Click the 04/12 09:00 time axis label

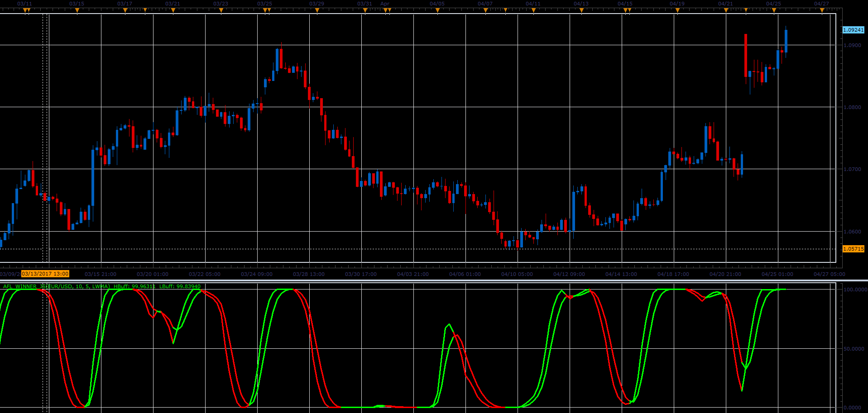point(569,274)
